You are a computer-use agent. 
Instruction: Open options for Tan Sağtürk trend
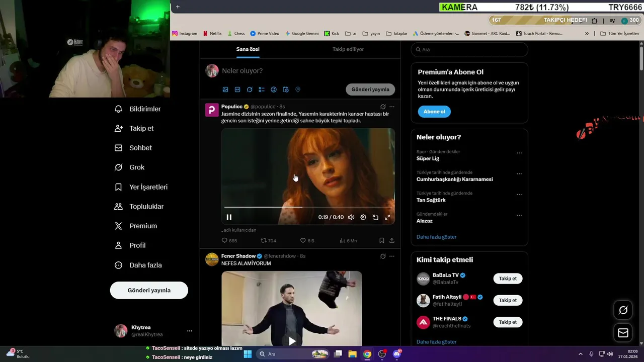click(x=519, y=195)
